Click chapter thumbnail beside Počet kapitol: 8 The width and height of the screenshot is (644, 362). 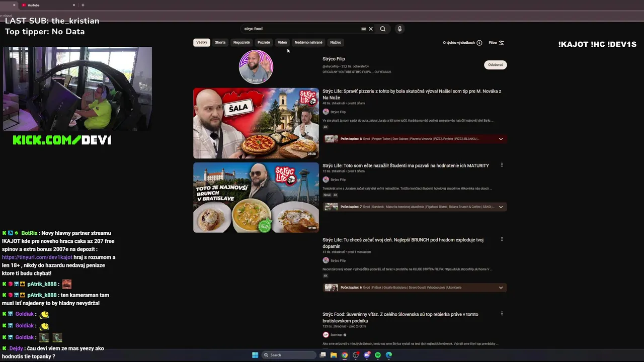pyautogui.click(x=331, y=139)
